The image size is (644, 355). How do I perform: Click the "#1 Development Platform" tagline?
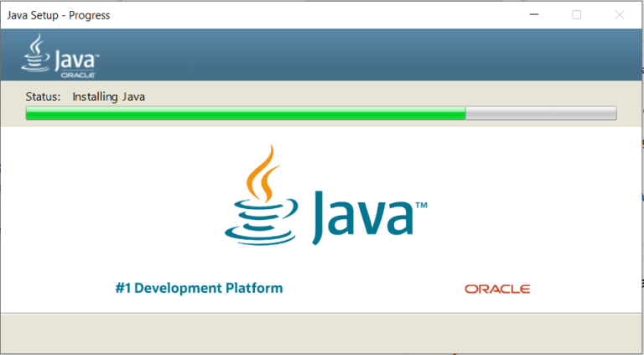(x=199, y=288)
